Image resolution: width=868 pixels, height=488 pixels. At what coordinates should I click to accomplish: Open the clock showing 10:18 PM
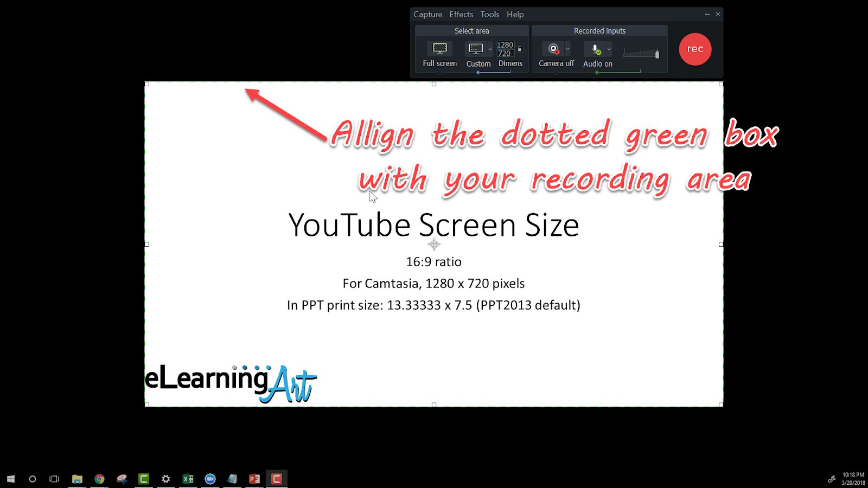[x=853, y=479]
